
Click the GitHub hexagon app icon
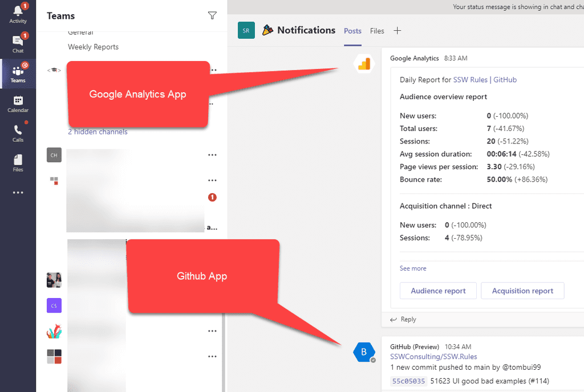click(364, 352)
